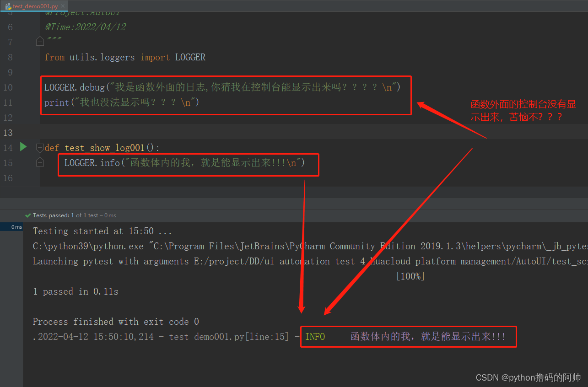Toggle the fold end marker on line 15
The image size is (588, 387).
click(40, 162)
